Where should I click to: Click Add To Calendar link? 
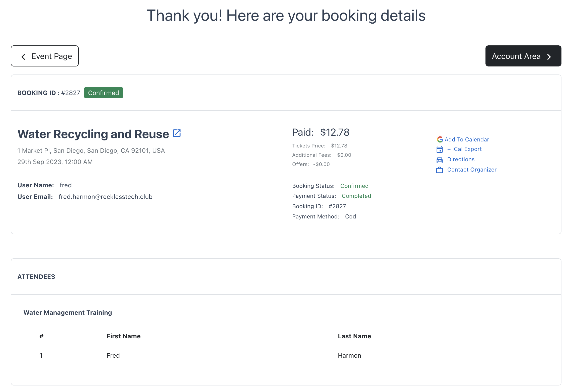(467, 139)
